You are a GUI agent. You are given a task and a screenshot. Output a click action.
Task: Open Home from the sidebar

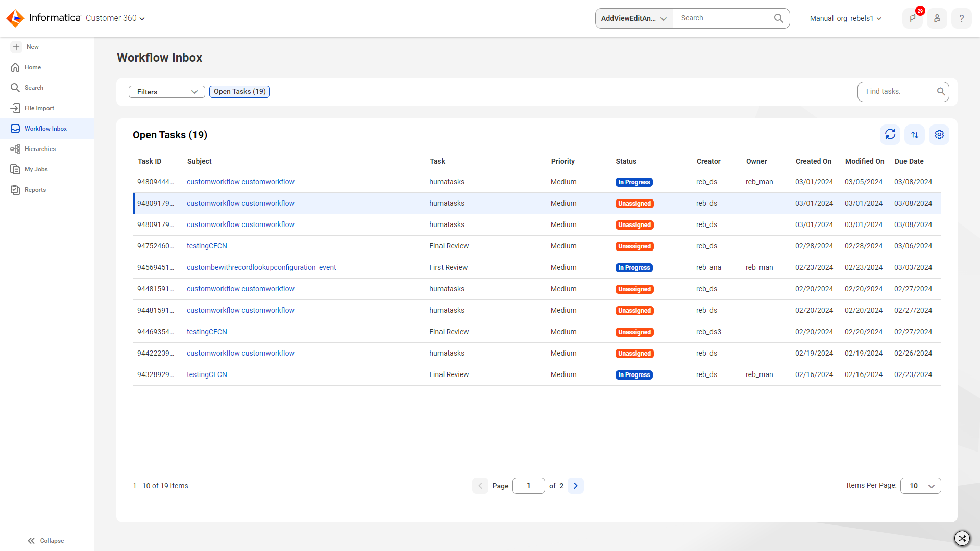[x=47, y=67]
